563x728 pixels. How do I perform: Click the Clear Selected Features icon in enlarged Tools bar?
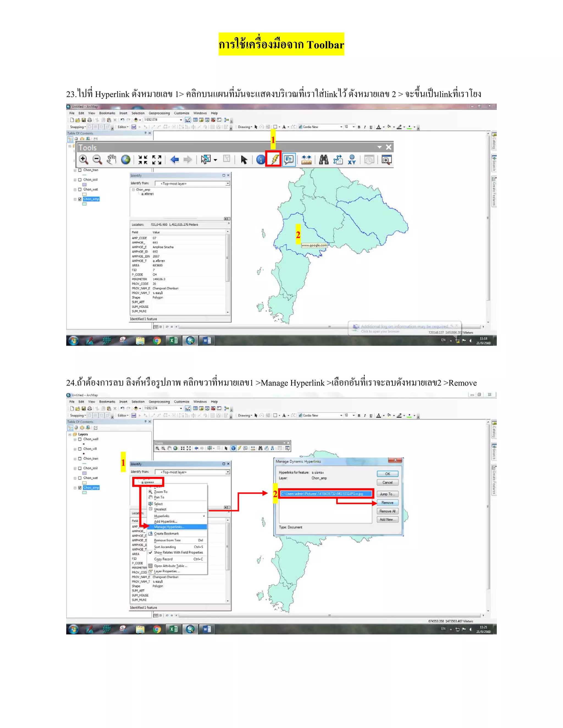click(x=227, y=159)
